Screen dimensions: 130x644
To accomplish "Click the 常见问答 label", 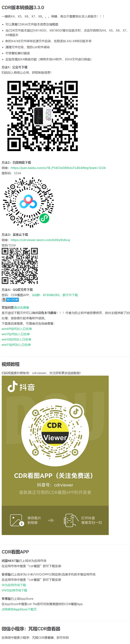I will coord(8,307).
